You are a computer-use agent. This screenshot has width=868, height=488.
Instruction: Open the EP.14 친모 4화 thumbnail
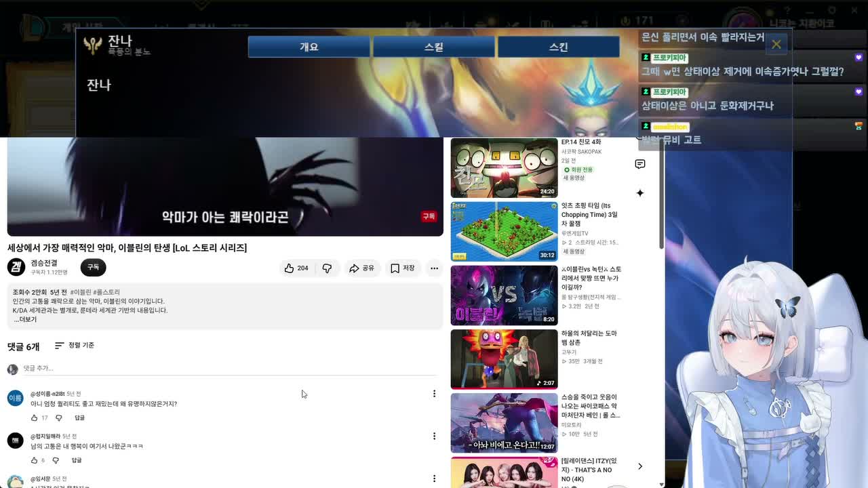[x=504, y=168]
